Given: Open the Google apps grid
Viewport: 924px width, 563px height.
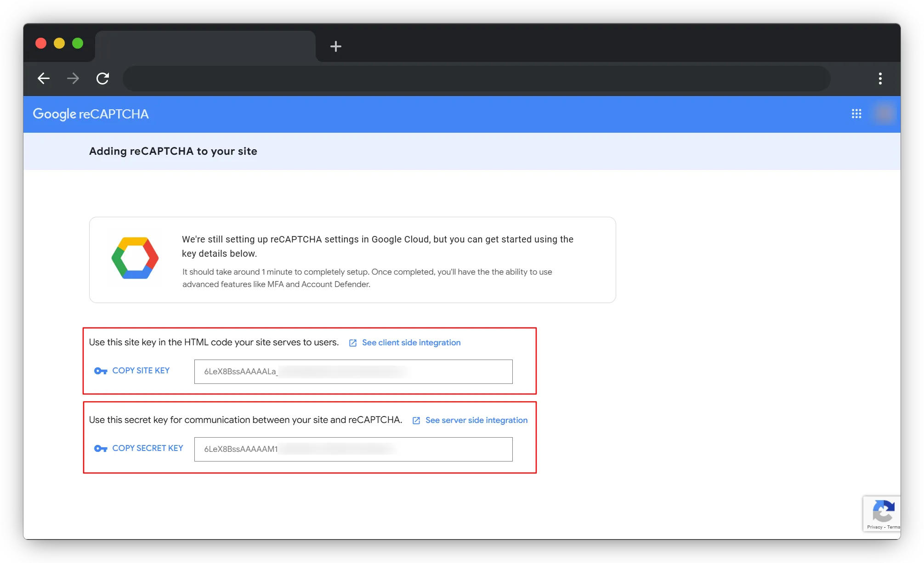Looking at the screenshot, I should click(856, 114).
